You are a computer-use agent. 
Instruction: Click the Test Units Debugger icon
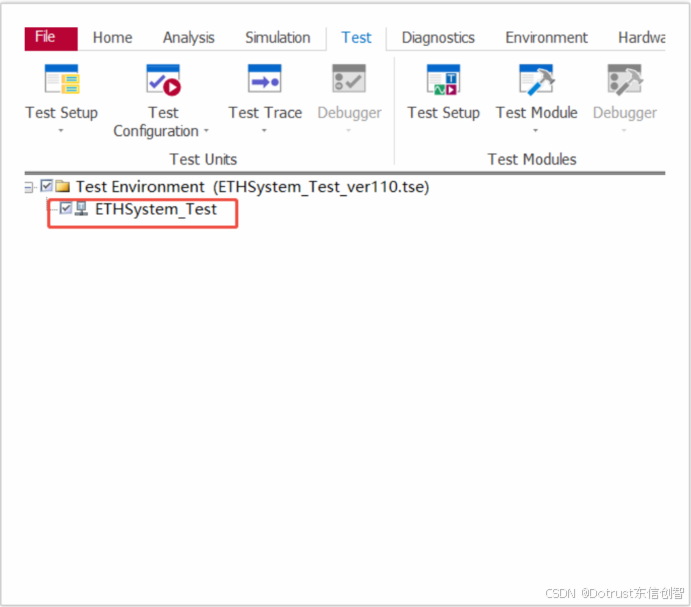349,78
